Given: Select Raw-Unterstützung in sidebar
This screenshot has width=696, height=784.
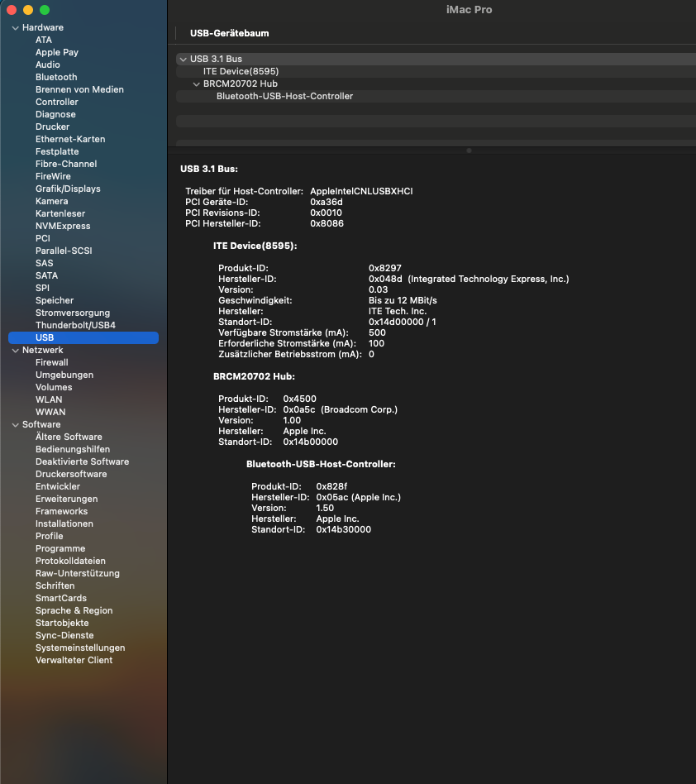Looking at the screenshot, I should 78,573.
